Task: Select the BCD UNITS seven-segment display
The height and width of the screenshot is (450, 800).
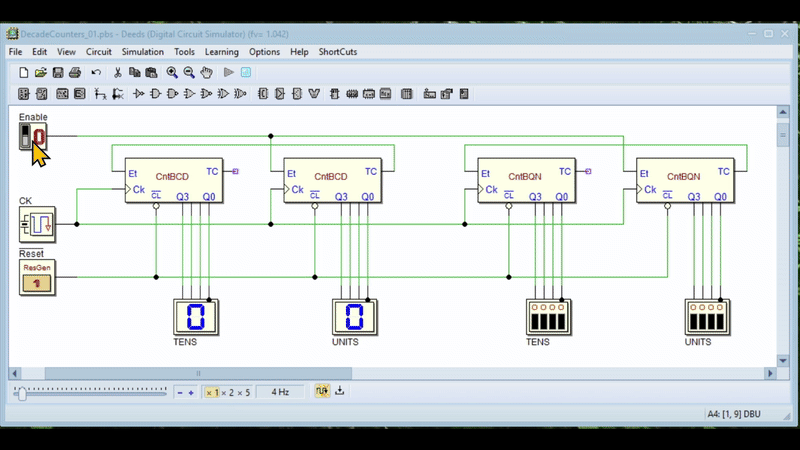Action: [x=355, y=317]
